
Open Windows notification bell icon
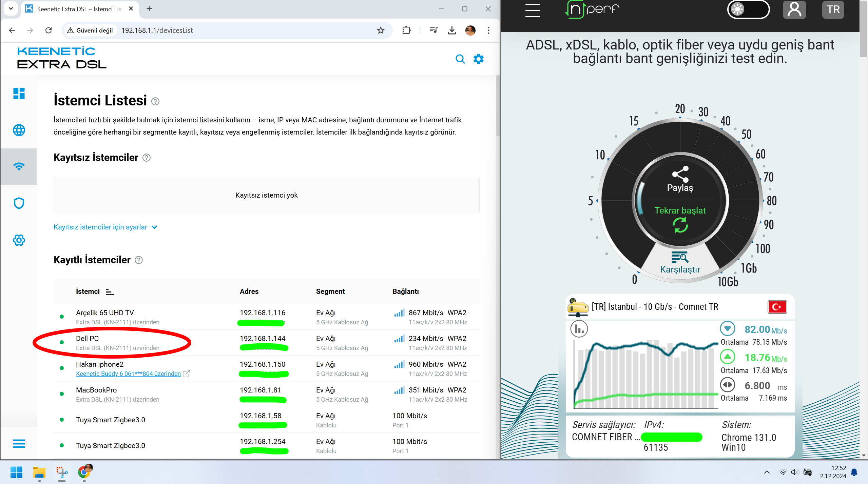point(854,472)
